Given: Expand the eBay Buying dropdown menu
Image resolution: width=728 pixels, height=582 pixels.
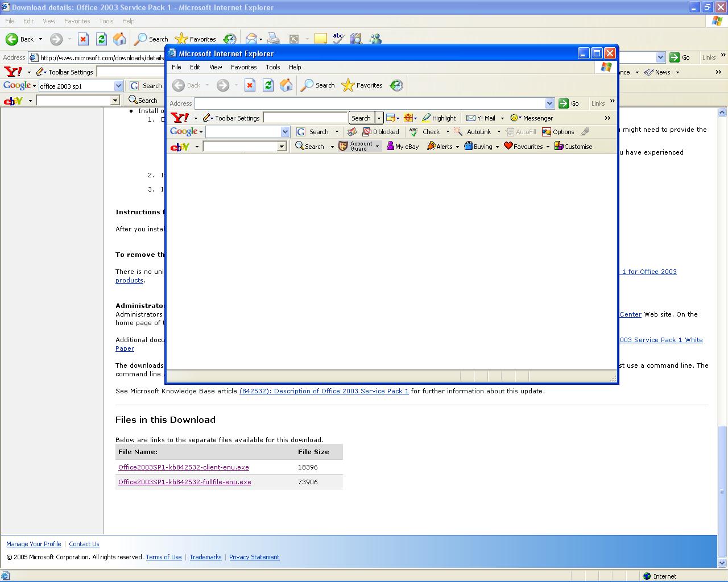Looking at the screenshot, I should point(497,147).
